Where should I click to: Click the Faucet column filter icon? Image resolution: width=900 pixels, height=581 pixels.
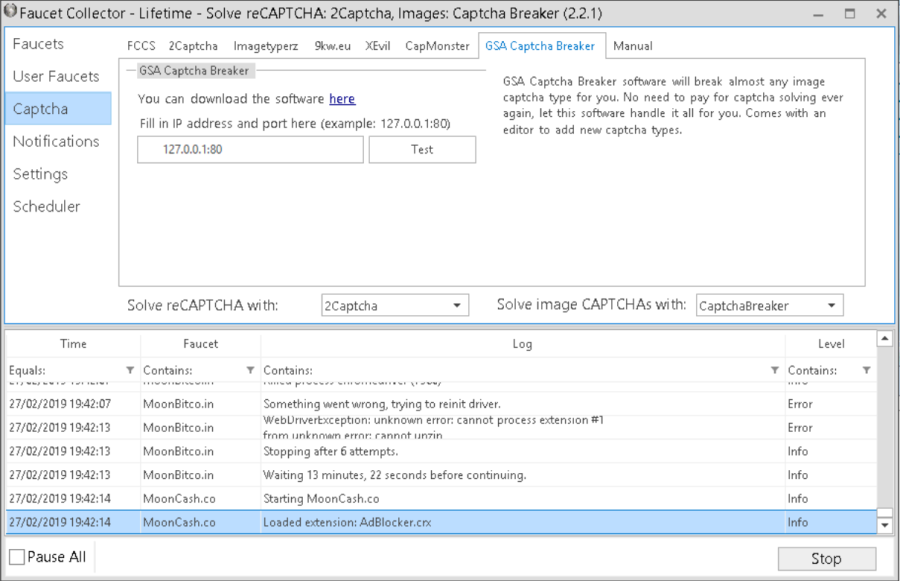(x=250, y=370)
